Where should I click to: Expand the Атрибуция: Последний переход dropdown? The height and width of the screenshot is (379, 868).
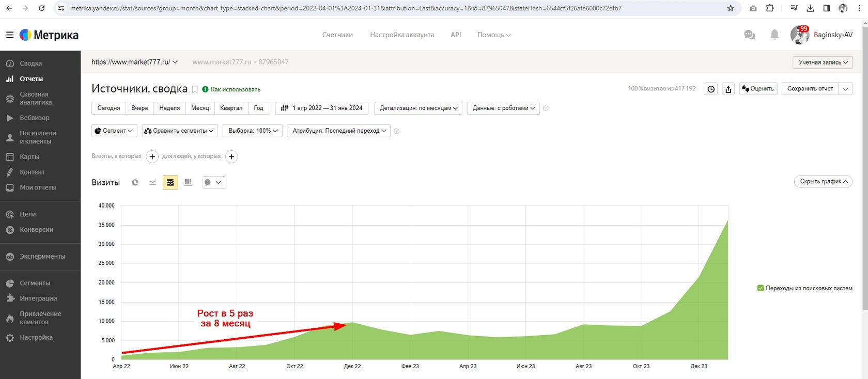(x=339, y=131)
